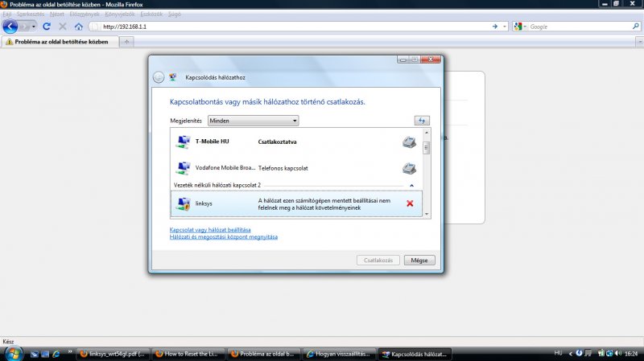
Task: Click the network icon in system tray
Action: coord(609,353)
